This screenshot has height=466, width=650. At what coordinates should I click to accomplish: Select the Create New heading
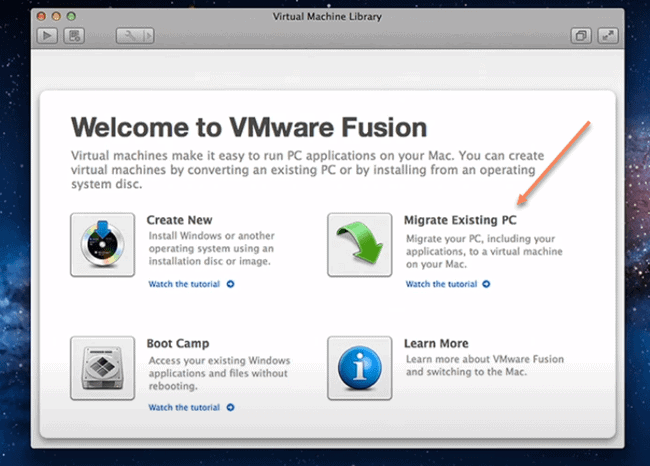(179, 220)
